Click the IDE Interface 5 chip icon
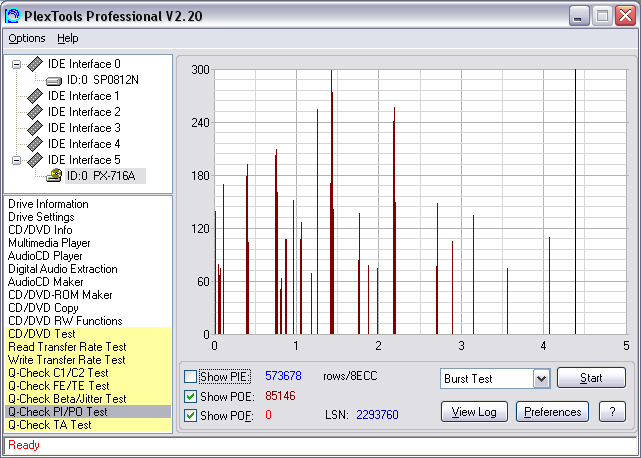Screen dimensions: 641x458 (x=35, y=159)
